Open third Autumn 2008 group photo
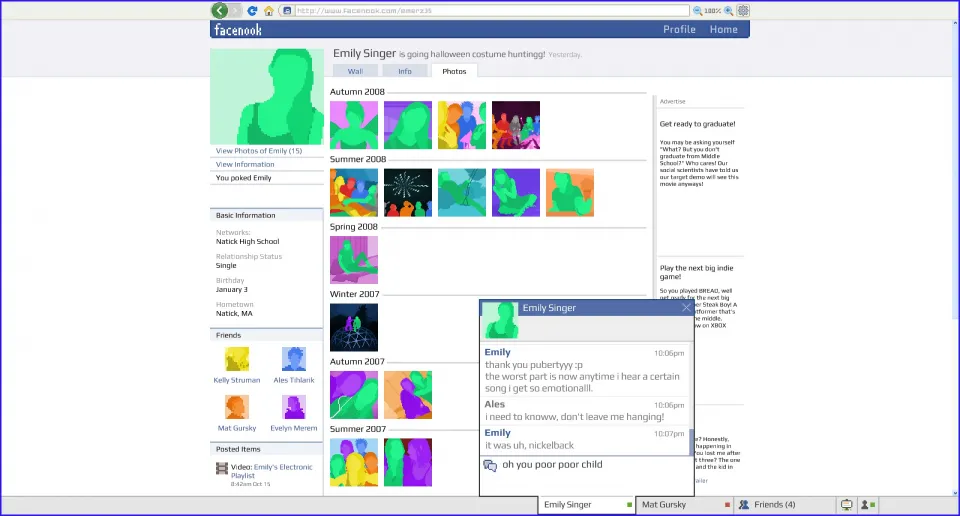 click(x=462, y=125)
